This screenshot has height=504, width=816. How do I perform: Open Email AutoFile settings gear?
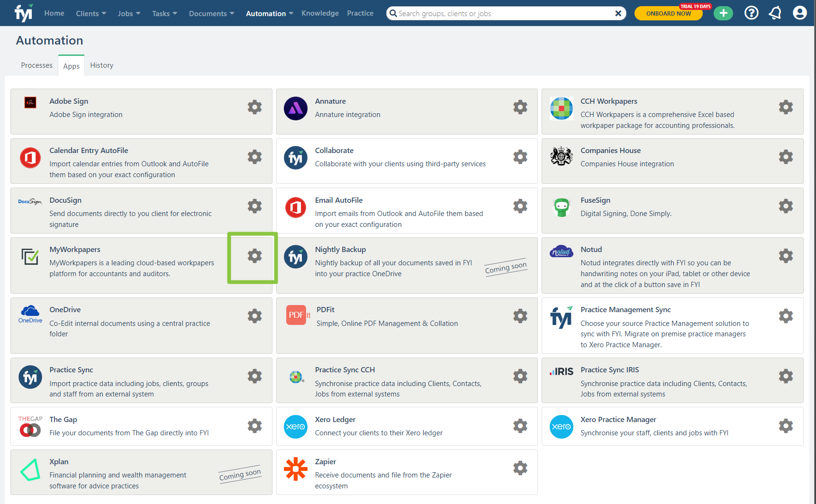(520, 206)
